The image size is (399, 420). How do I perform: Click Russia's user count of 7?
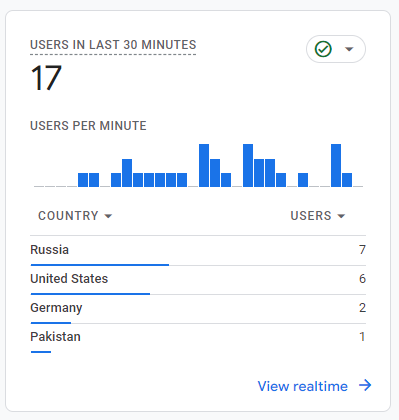pos(362,250)
